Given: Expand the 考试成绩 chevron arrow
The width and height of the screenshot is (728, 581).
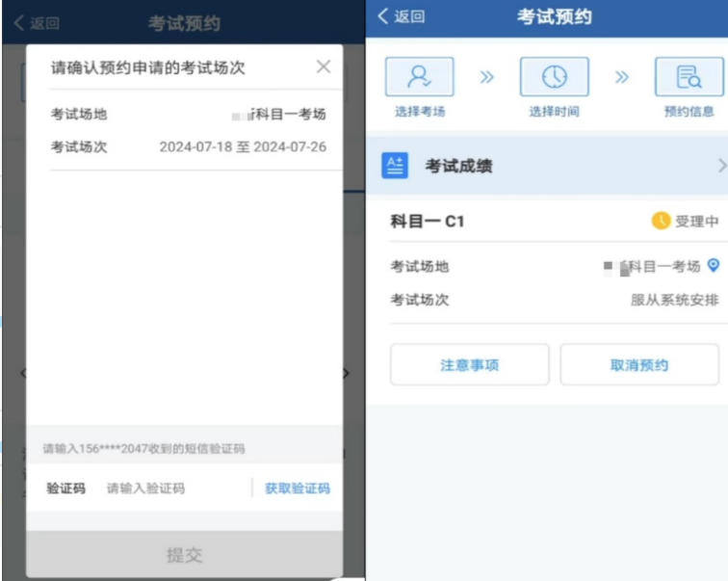Looking at the screenshot, I should coord(721,166).
